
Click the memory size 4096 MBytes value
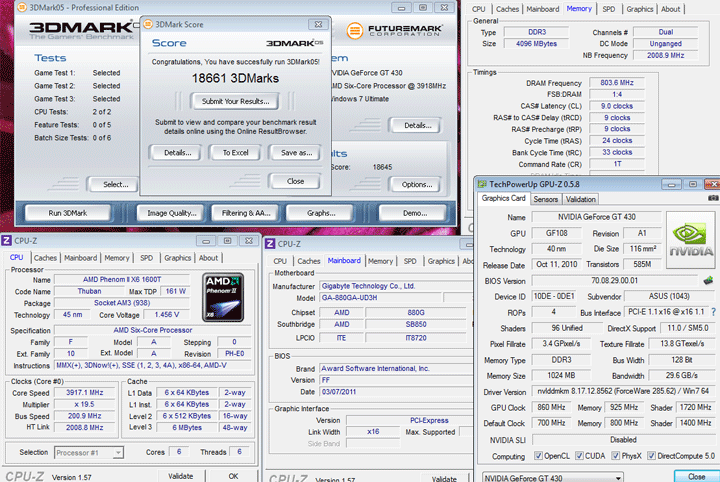(x=536, y=44)
